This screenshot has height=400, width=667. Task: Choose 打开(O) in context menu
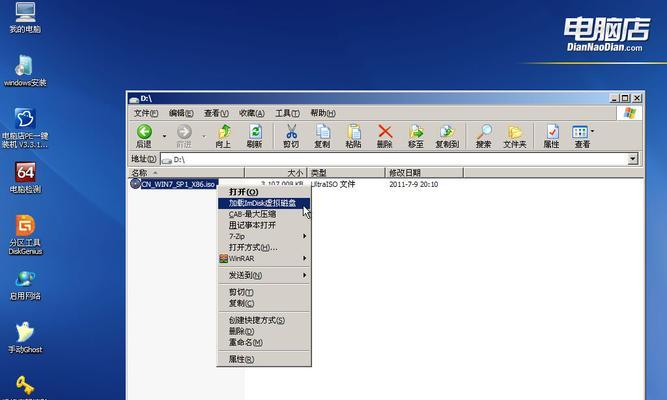tap(264, 192)
